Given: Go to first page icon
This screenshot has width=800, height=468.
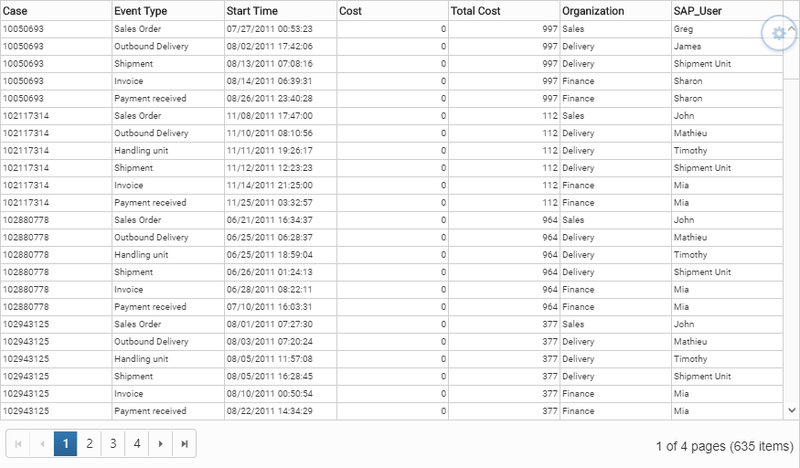Looking at the screenshot, I should pyautogui.click(x=18, y=444).
